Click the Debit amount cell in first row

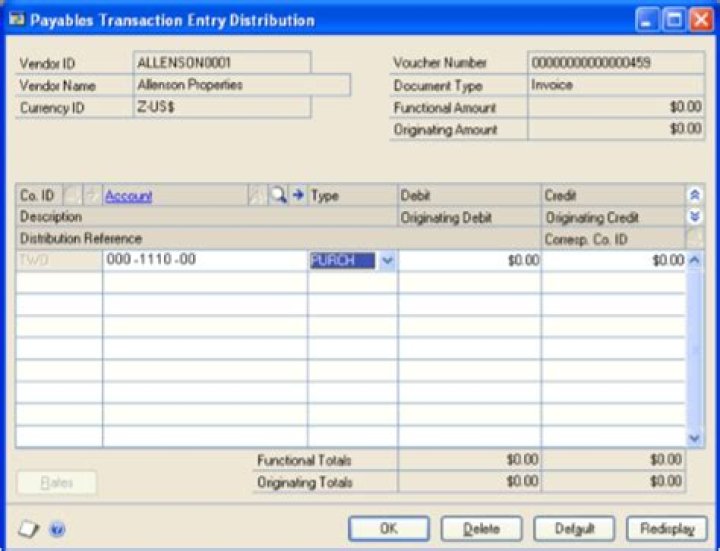(469, 260)
